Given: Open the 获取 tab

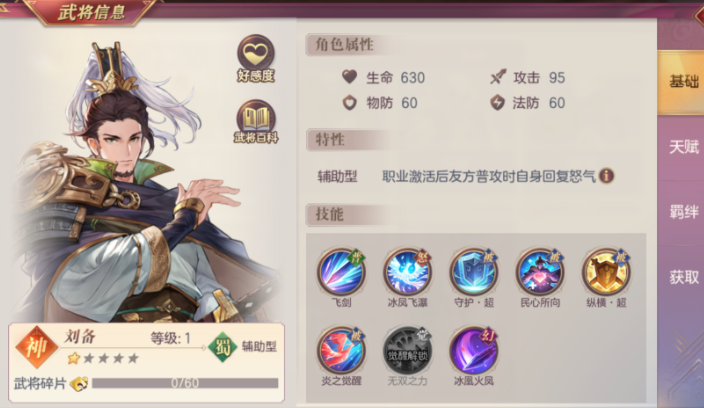Looking at the screenshot, I should (681, 277).
